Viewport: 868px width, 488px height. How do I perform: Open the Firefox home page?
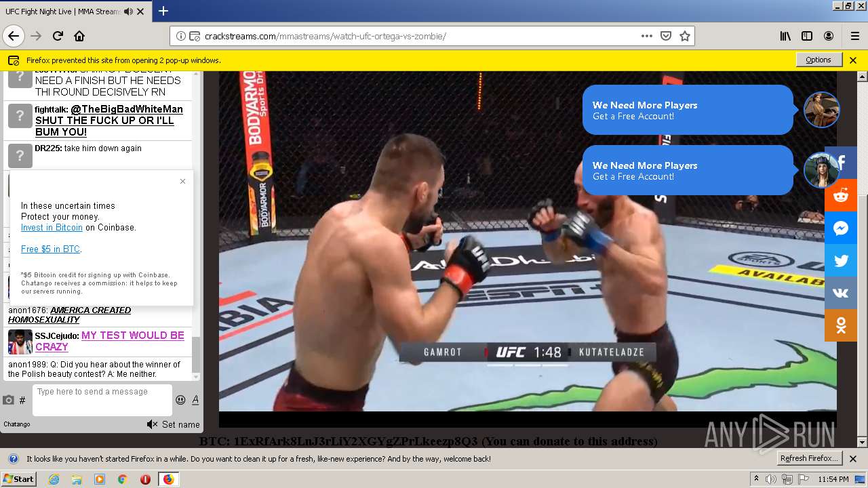click(x=79, y=36)
